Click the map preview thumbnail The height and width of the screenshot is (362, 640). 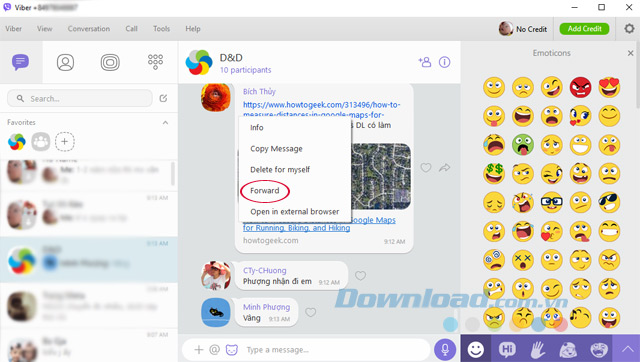pos(381,176)
